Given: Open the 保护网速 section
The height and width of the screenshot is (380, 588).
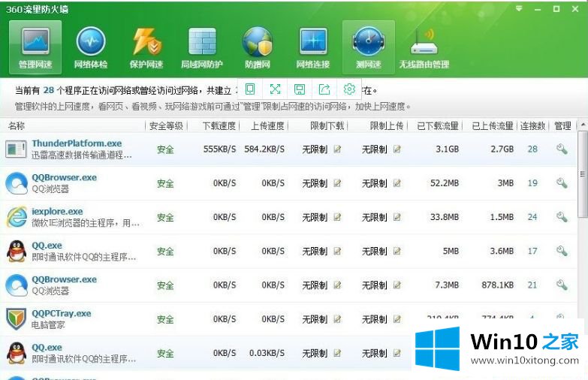Looking at the screenshot, I should pos(146,47).
